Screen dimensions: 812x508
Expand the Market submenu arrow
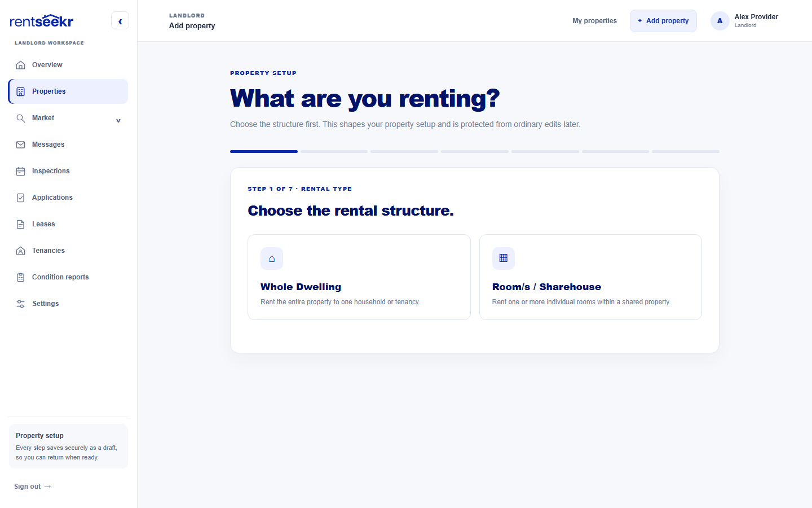pyautogui.click(x=118, y=120)
